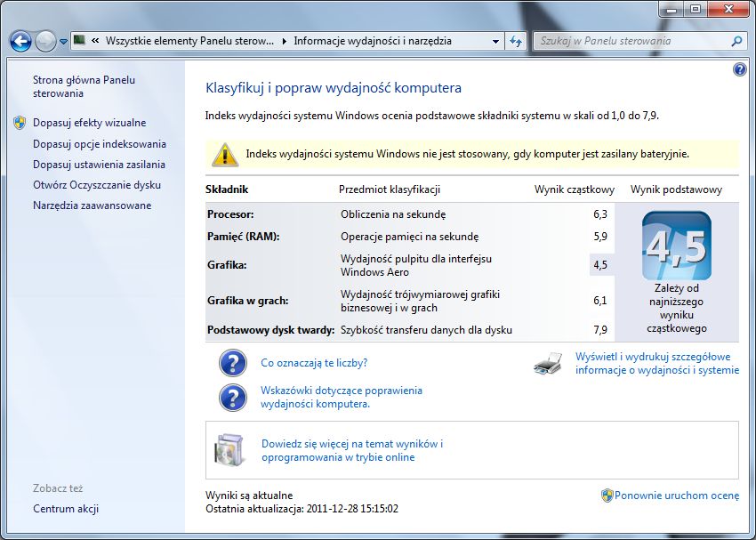
Task: Expand arrow after 'Wszystkie elementy Panelu sterow...'
Action: coord(284,42)
